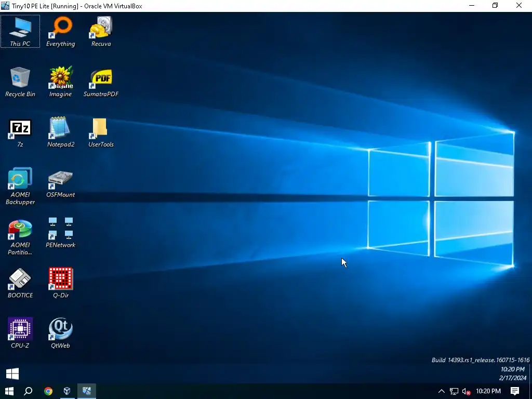Open the Everything search shortcut

click(61, 31)
